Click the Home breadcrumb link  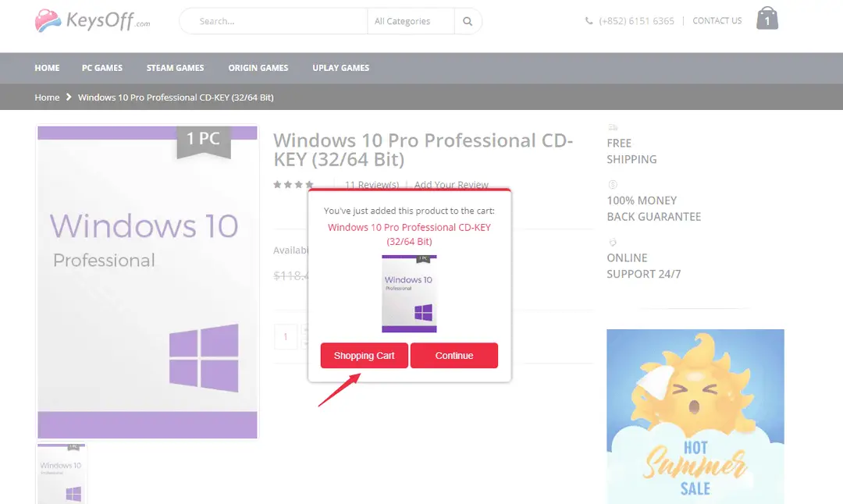pyautogui.click(x=48, y=98)
